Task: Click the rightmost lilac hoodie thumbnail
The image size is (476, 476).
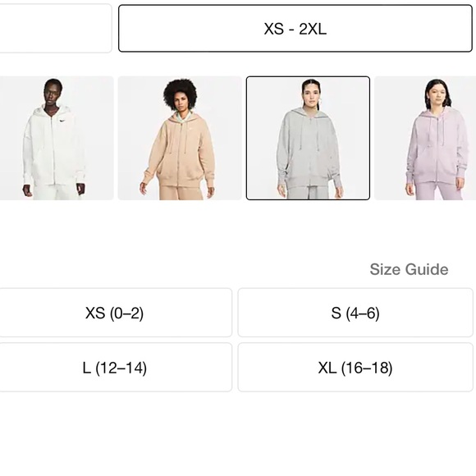Action: click(425, 138)
